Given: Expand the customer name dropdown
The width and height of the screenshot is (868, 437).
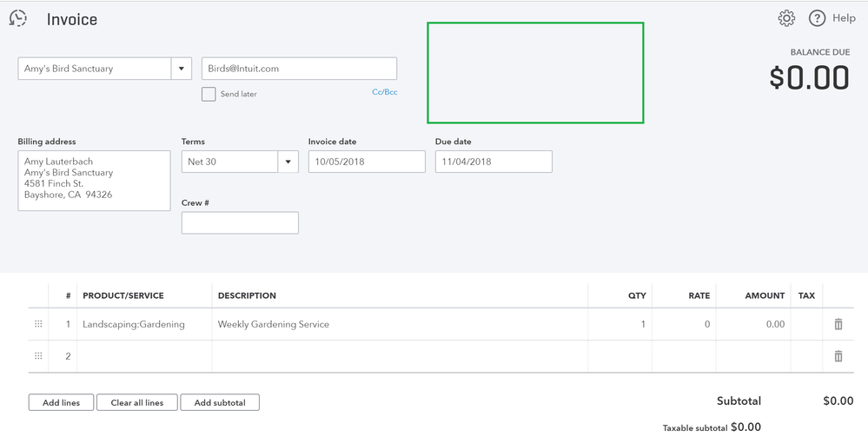Looking at the screenshot, I should pos(182,69).
